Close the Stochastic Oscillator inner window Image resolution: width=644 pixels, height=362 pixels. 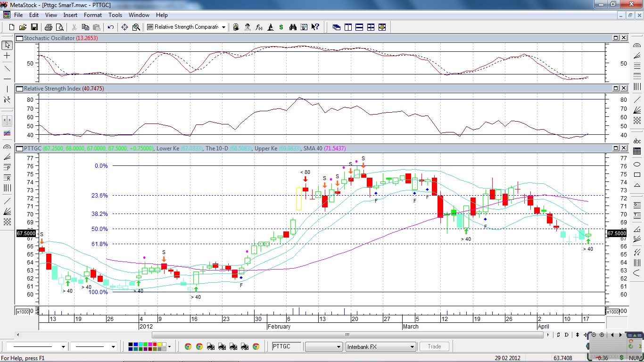pyautogui.click(x=624, y=38)
